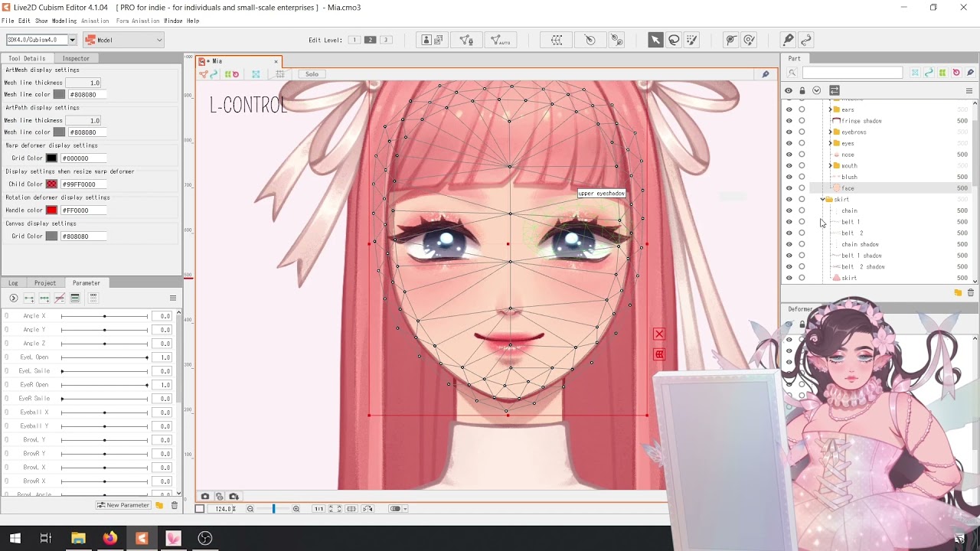Screen dimensions: 980x551
Task: Click the Part panel hamburger menu
Action: point(969,90)
